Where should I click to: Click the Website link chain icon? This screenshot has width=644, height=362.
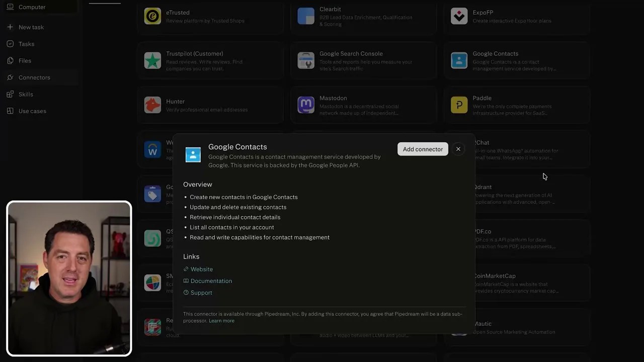pyautogui.click(x=186, y=269)
